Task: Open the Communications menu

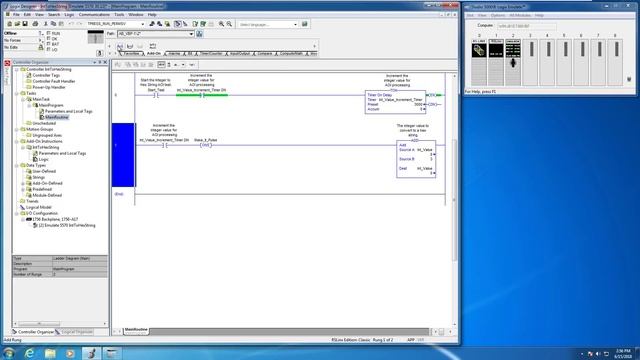Action: coord(94,15)
